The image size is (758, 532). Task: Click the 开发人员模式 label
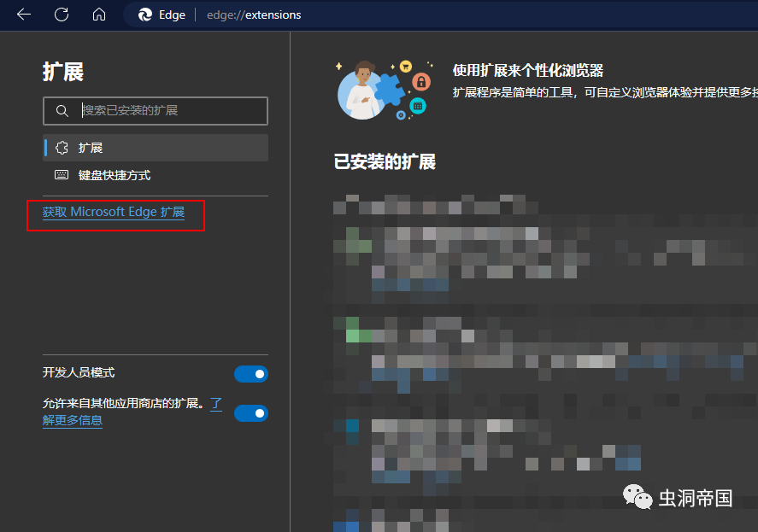pos(79,372)
